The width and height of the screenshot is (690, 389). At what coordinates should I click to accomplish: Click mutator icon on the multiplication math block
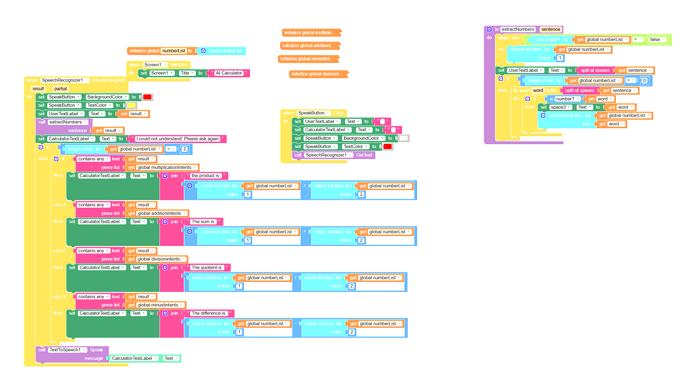(190, 186)
